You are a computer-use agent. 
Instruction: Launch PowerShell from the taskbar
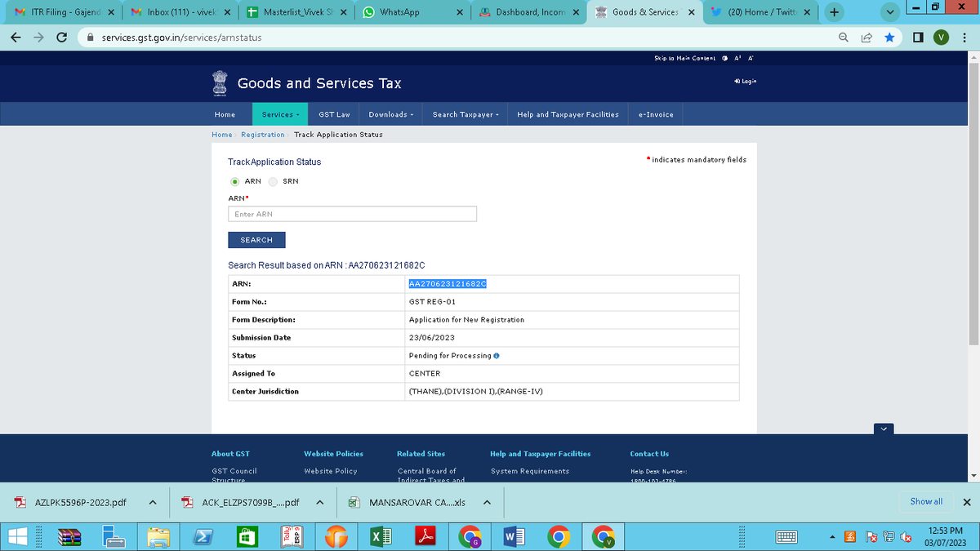point(204,536)
